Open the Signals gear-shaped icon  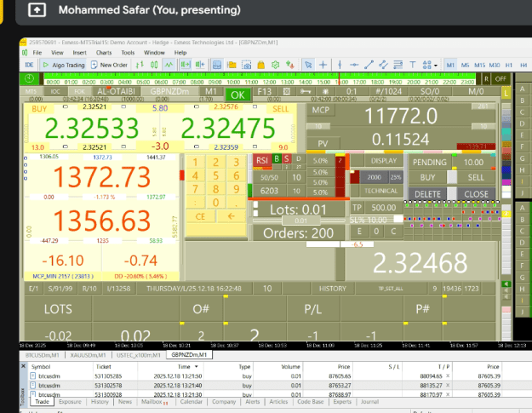[x=275, y=65]
